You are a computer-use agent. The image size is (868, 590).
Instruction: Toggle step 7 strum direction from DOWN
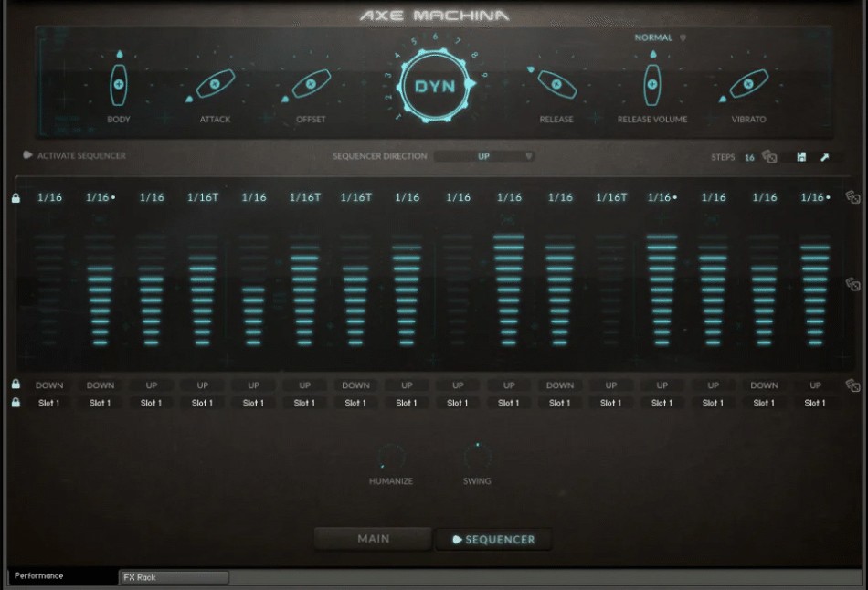(355, 385)
